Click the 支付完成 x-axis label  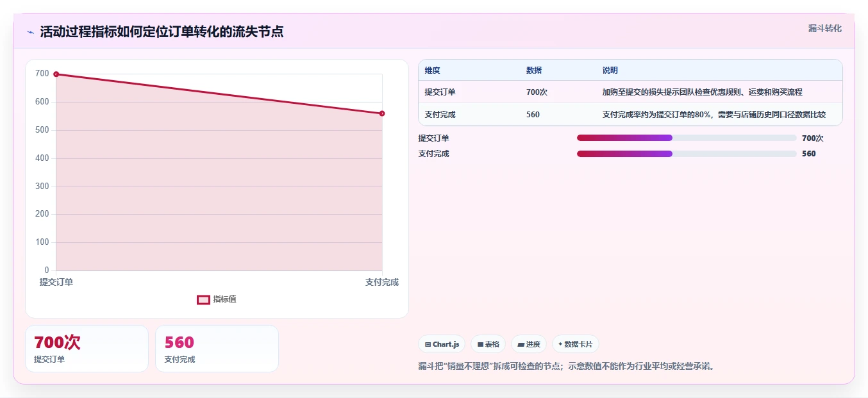tap(382, 282)
